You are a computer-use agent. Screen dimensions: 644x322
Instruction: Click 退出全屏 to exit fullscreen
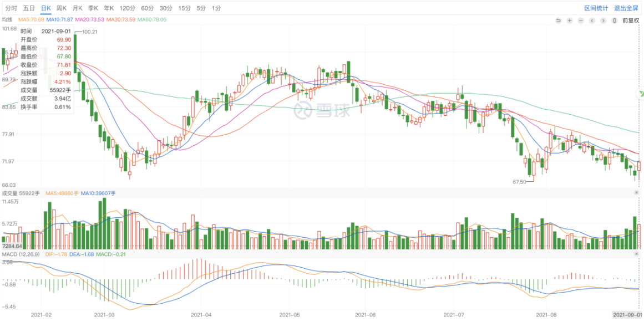click(x=625, y=8)
